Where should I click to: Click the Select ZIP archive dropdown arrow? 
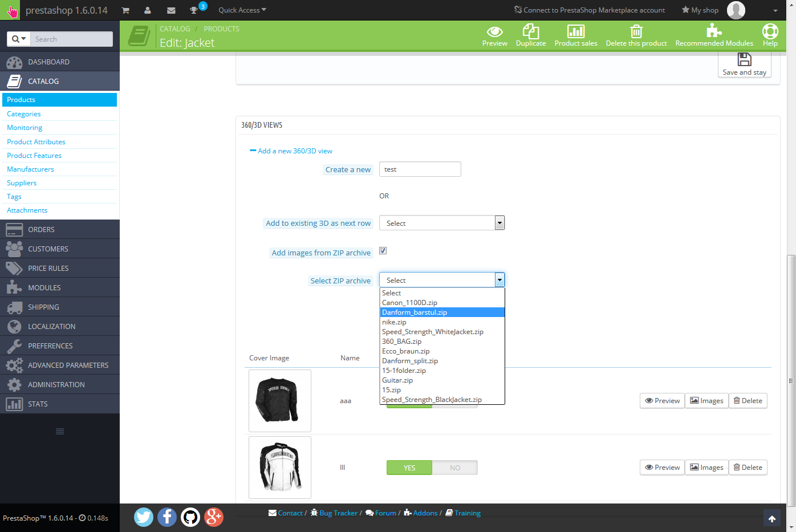(x=499, y=280)
